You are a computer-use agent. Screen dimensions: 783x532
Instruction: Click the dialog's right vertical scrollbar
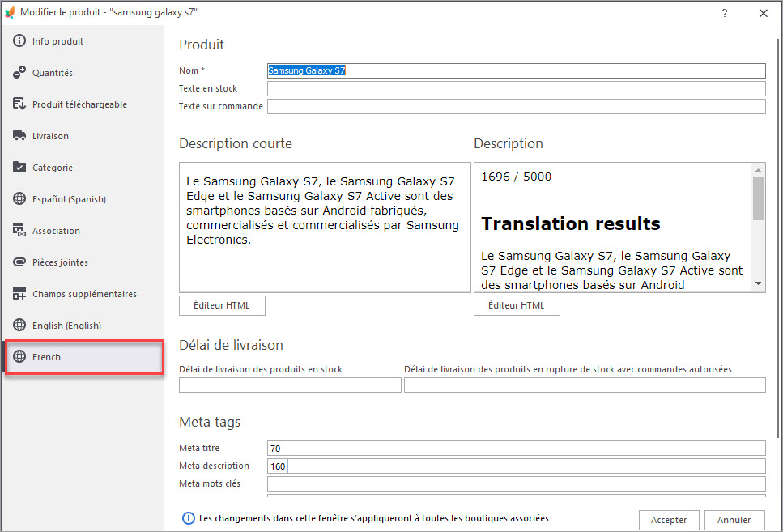click(778, 238)
